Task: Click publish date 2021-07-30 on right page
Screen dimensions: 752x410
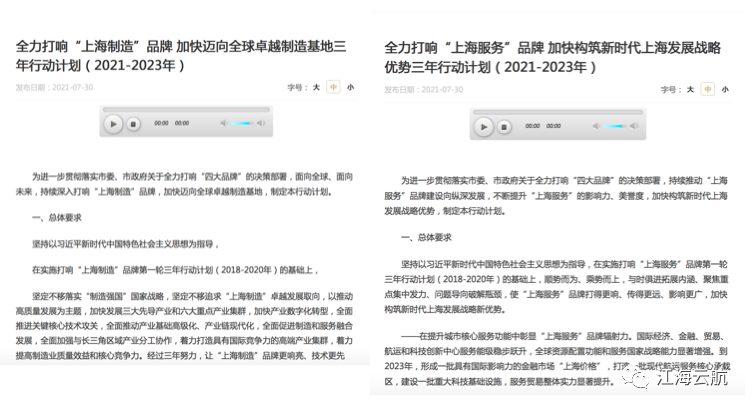Action: (423, 90)
